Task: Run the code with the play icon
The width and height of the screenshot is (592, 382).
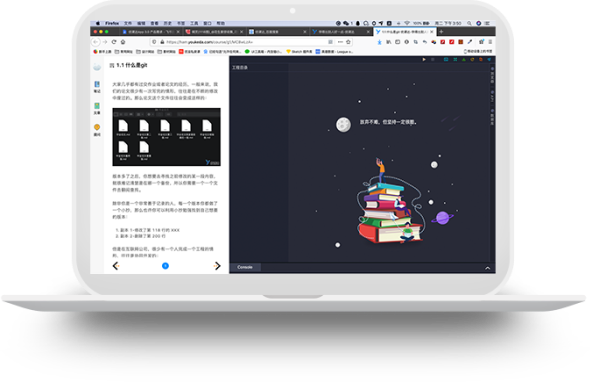Action: [x=424, y=60]
